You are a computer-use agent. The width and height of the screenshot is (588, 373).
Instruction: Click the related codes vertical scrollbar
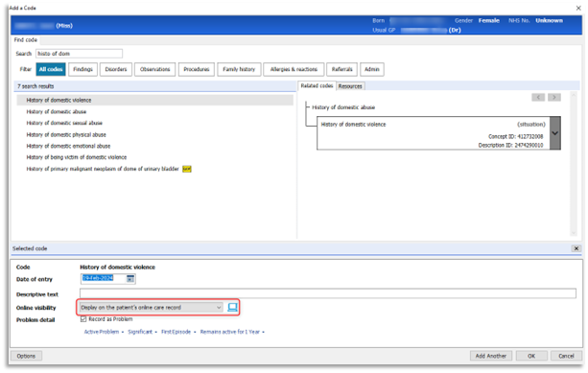pyautogui.click(x=573, y=164)
